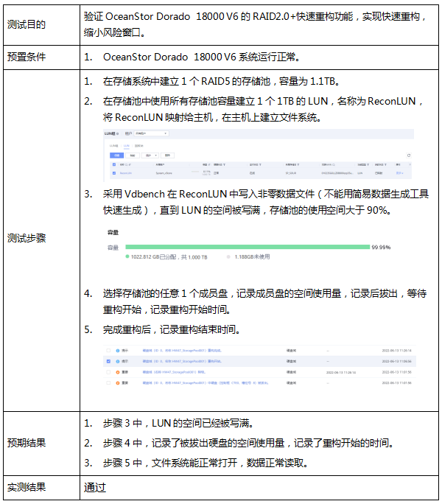The image size is (442, 504).
Task: Click info icon on checked 11:06:56 alarm row
Action: click(118, 361)
